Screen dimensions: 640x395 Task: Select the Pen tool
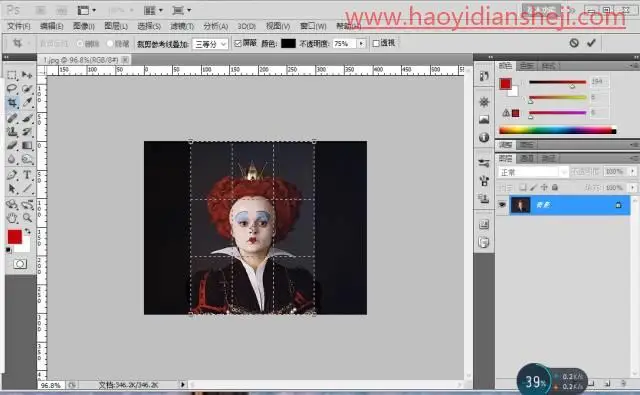[x=12, y=175]
